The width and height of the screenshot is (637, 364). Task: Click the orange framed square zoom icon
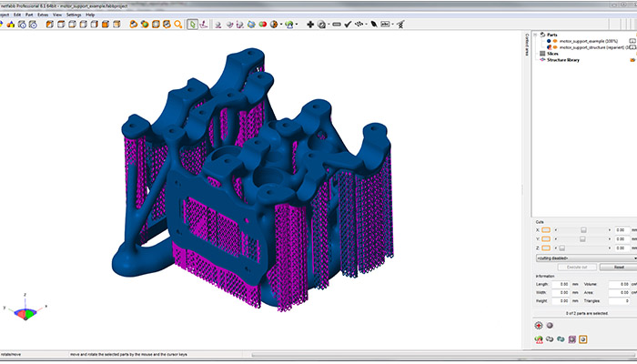click(x=156, y=25)
